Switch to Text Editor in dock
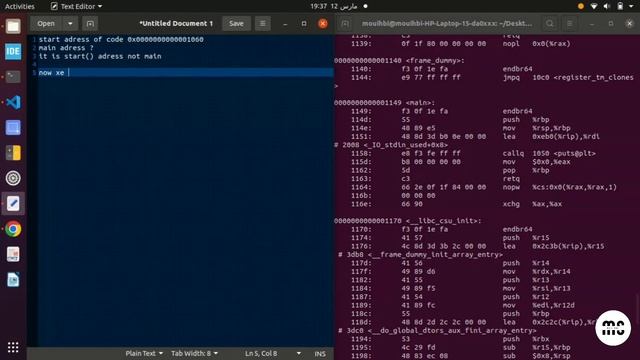Screen dimensions: 640x360 (x=13, y=203)
